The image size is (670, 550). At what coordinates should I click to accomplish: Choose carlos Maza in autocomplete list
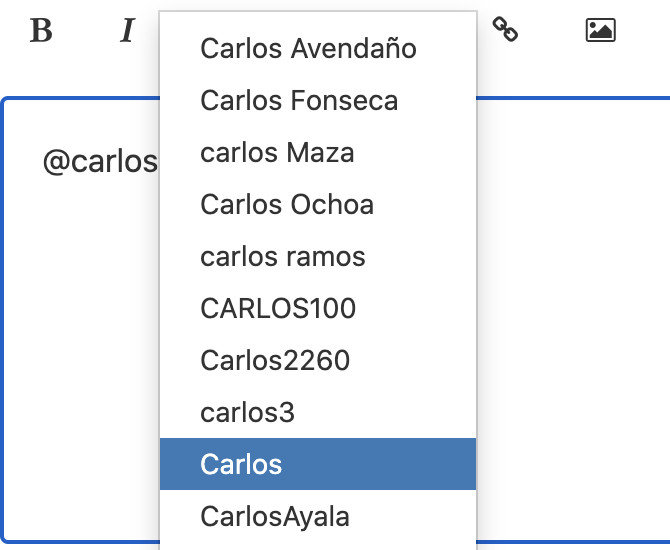318,153
